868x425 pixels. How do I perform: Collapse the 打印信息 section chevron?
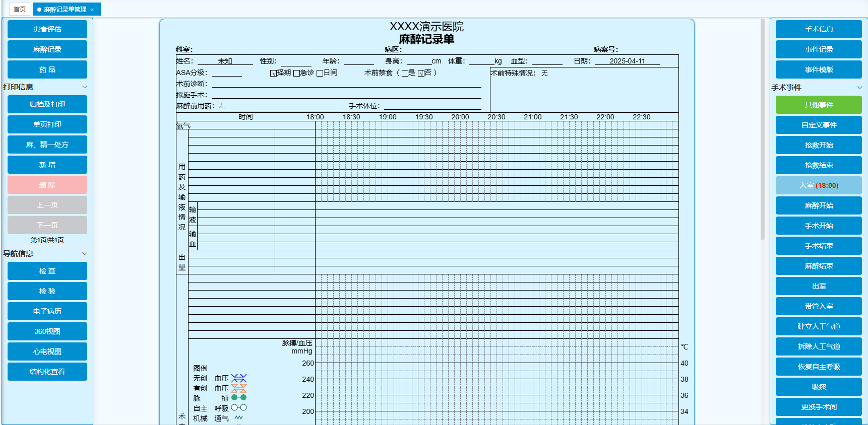(x=85, y=87)
